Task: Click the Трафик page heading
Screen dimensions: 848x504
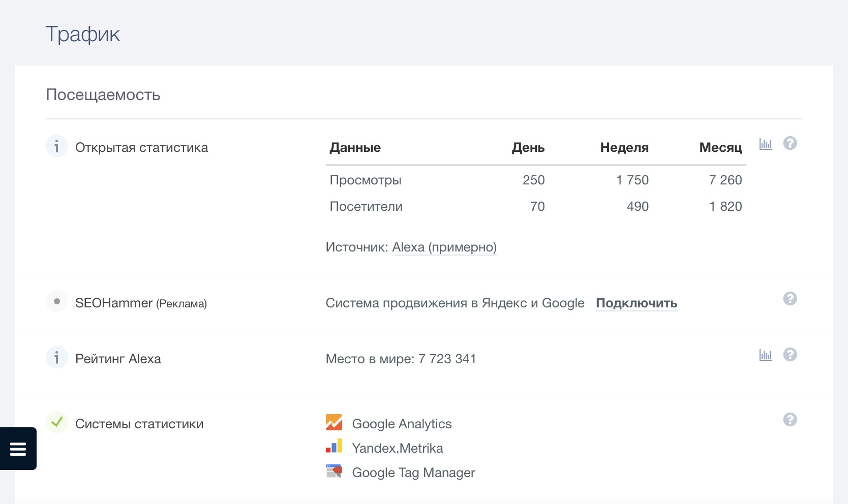Action: (82, 35)
